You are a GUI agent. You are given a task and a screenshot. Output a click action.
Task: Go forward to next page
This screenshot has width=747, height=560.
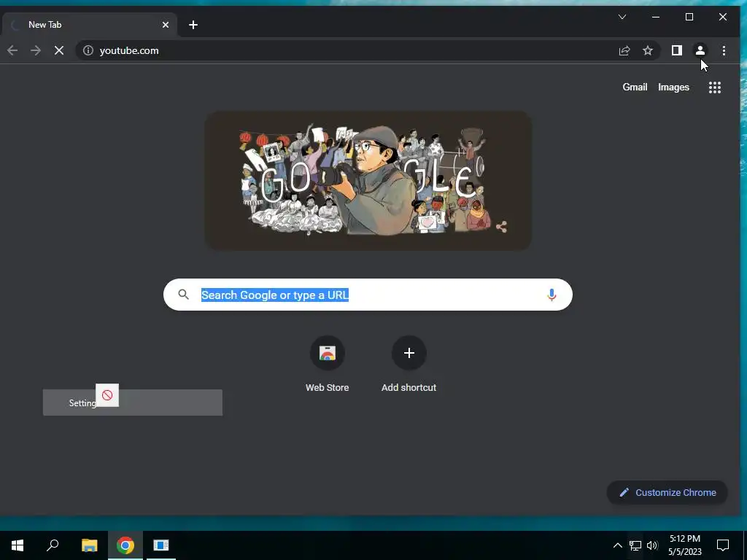tap(36, 50)
